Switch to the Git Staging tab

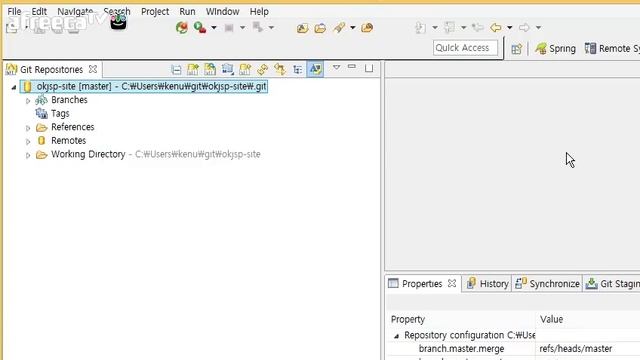[x=612, y=284]
